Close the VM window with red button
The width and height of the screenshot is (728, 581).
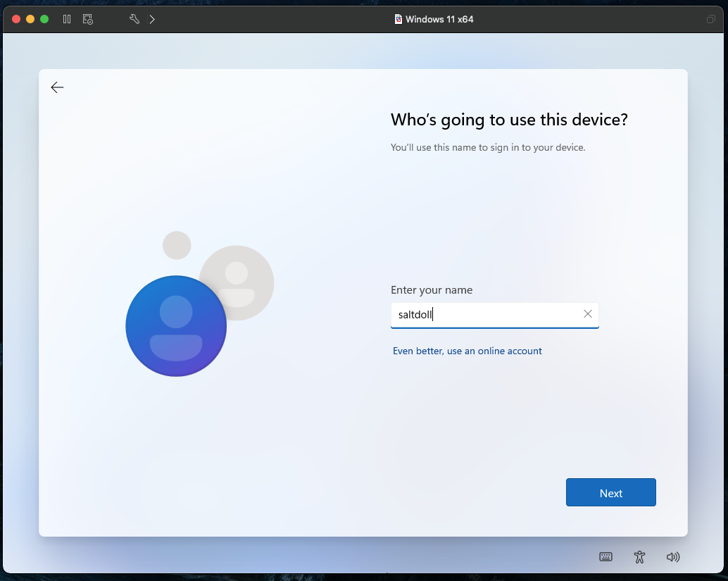16,19
